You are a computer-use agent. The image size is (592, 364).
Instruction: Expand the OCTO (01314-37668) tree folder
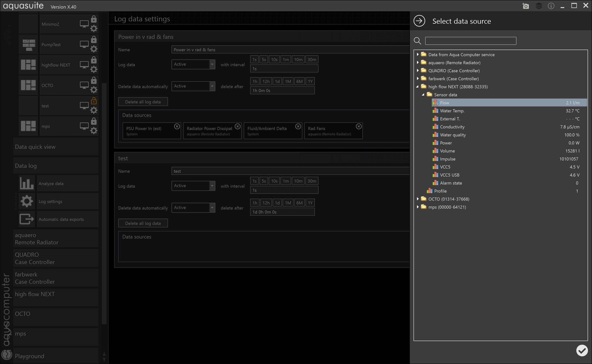(418, 199)
